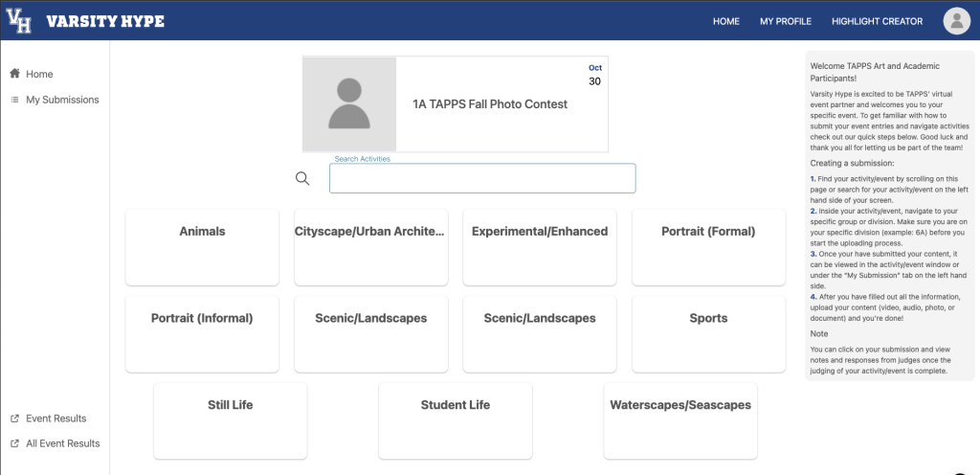Click the Note heading in the info panel

click(x=819, y=334)
